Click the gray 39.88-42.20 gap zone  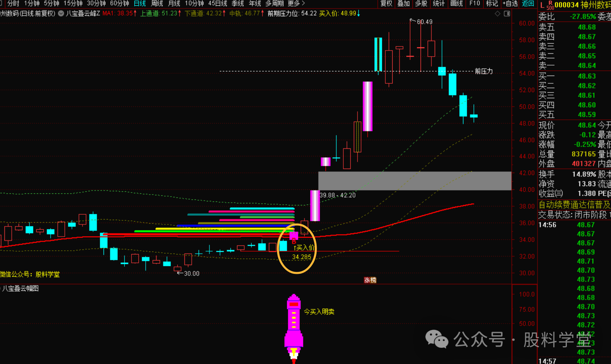click(414, 181)
